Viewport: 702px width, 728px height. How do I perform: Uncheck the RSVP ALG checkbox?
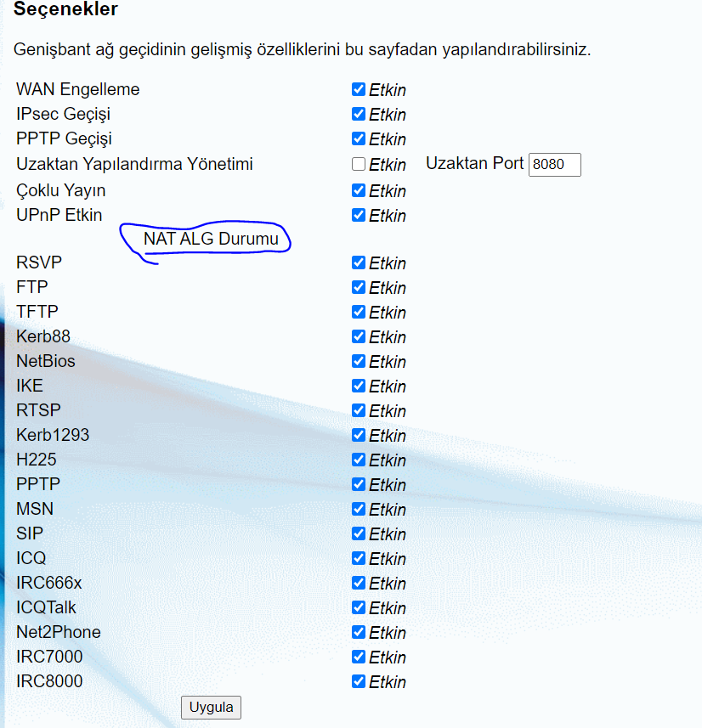pyautogui.click(x=358, y=262)
